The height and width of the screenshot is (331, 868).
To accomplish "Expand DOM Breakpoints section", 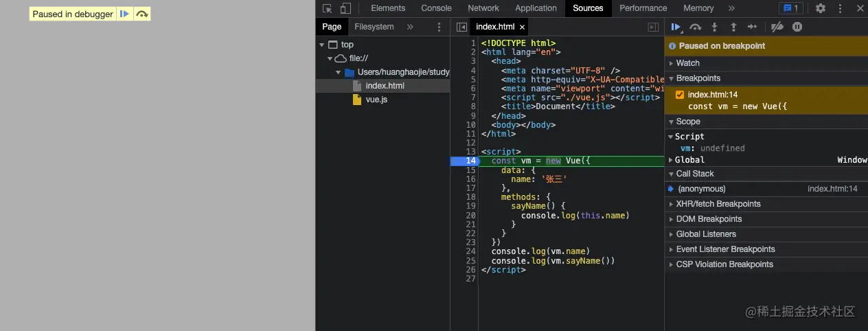I will (x=766, y=219).
